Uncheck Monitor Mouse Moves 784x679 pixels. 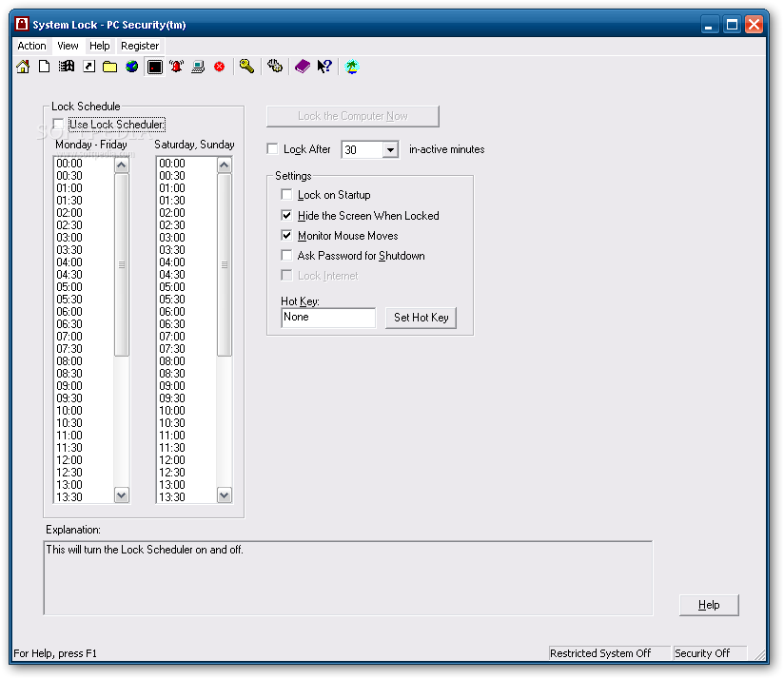(286, 235)
